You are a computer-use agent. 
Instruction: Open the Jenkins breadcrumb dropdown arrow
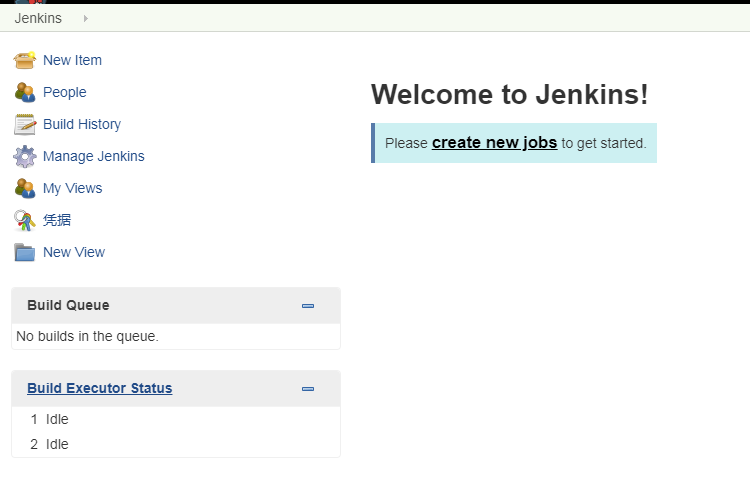coord(85,18)
